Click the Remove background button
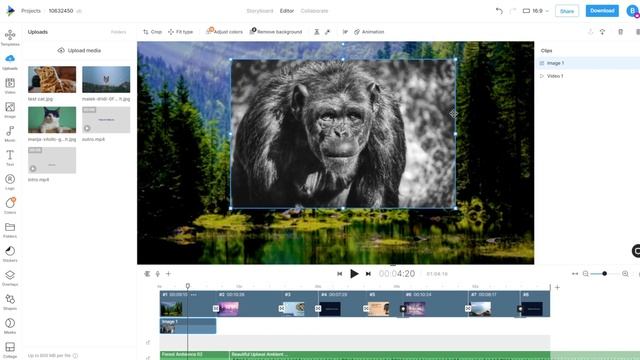This screenshot has width=640, height=360. 276,32
